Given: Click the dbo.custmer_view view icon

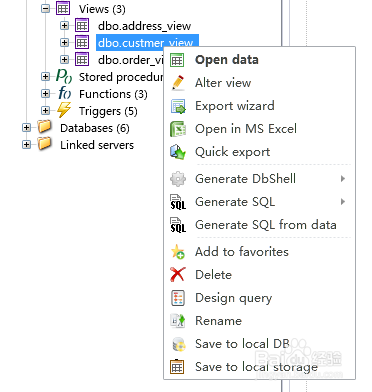Looking at the screenshot, I should [x=82, y=43].
